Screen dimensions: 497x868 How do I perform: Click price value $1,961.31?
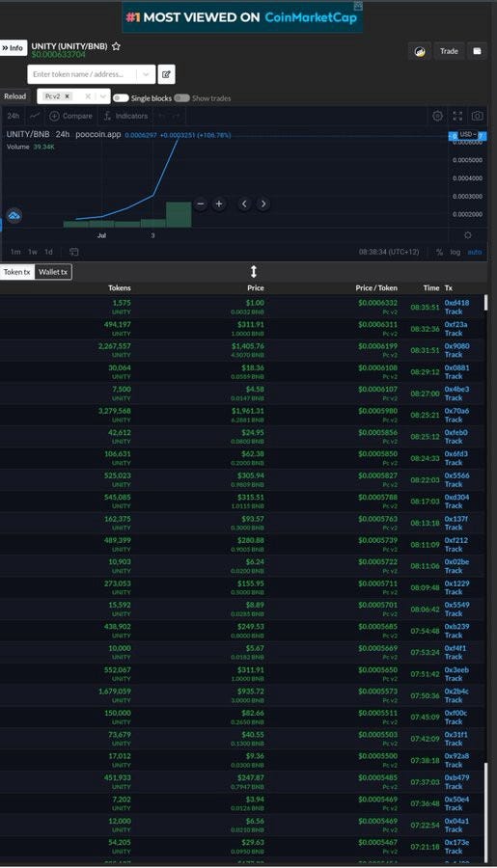(x=246, y=411)
